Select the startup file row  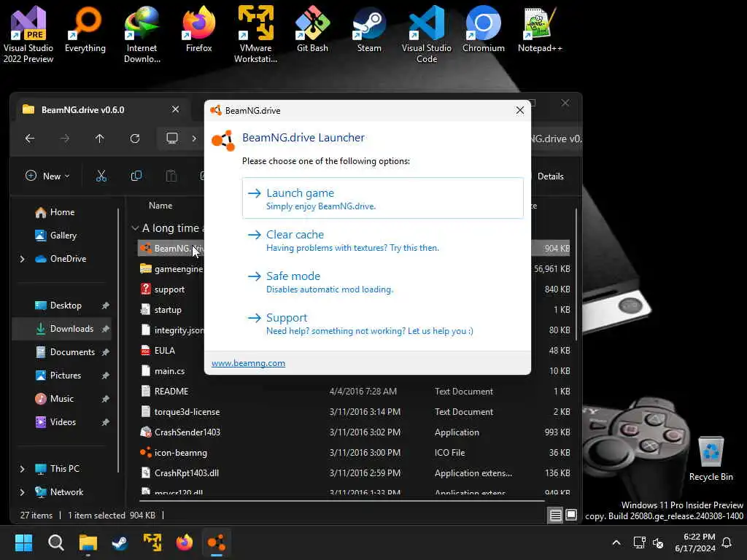171,309
